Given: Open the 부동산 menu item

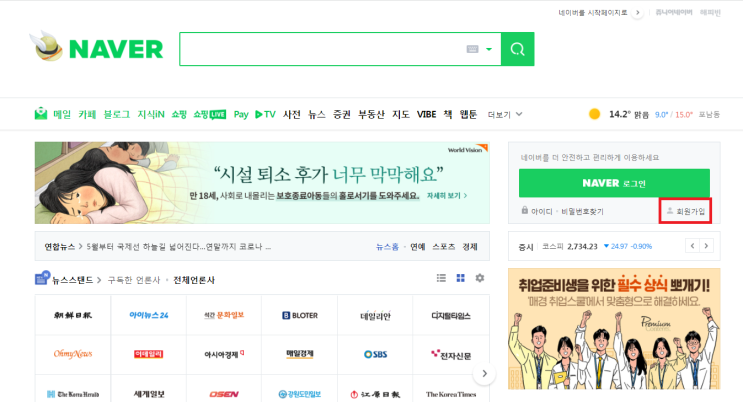Looking at the screenshot, I should coord(371,114).
